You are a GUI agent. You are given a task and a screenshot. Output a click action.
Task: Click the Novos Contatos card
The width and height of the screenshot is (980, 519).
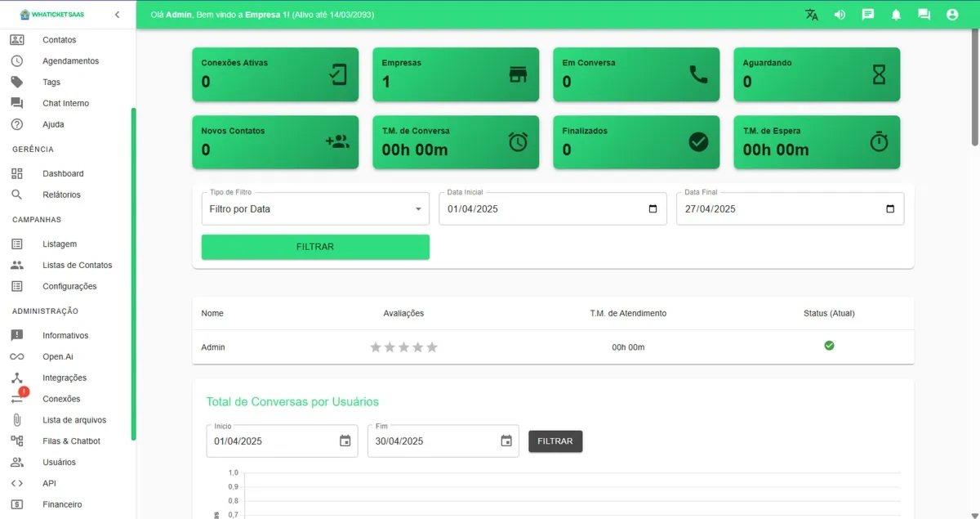click(x=275, y=142)
